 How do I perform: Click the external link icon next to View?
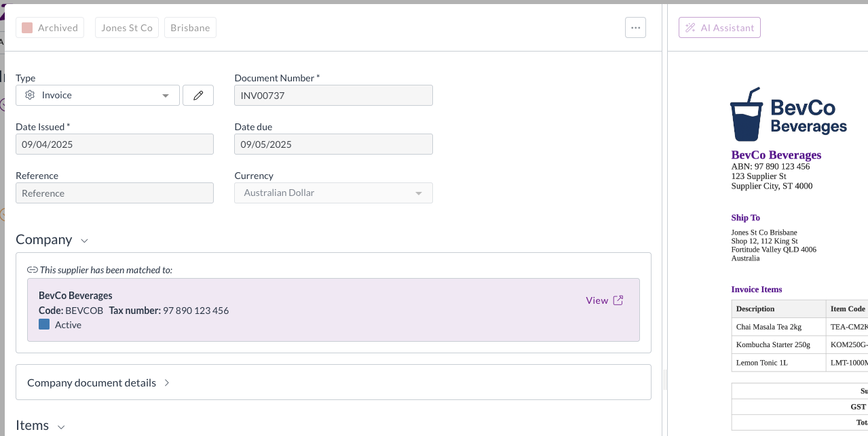click(618, 300)
